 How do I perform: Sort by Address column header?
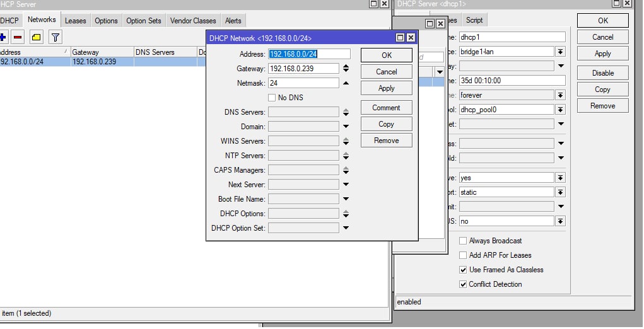click(x=35, y=52)
